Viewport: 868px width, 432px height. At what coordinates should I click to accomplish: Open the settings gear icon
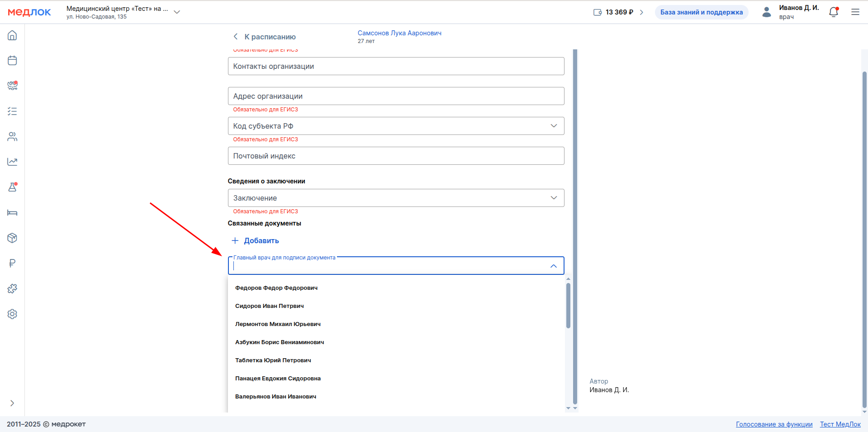(x=12, y=314)
